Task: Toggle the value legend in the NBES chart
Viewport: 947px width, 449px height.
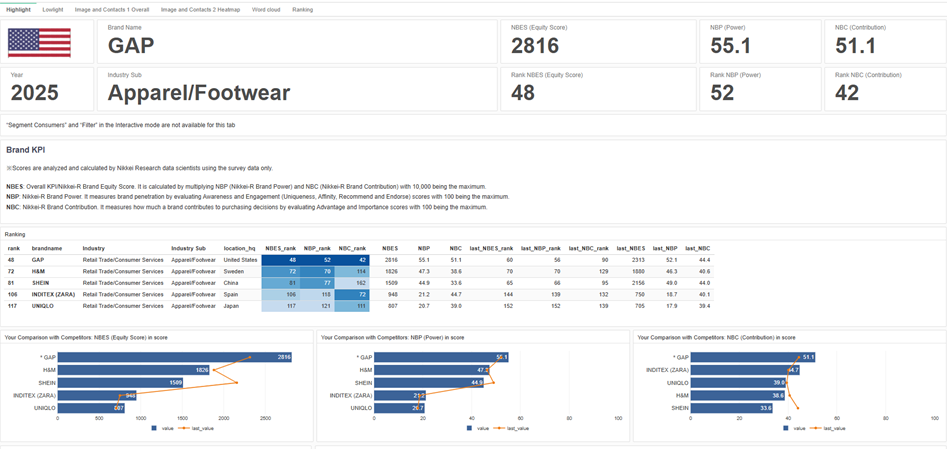Action: coord(160,427)
